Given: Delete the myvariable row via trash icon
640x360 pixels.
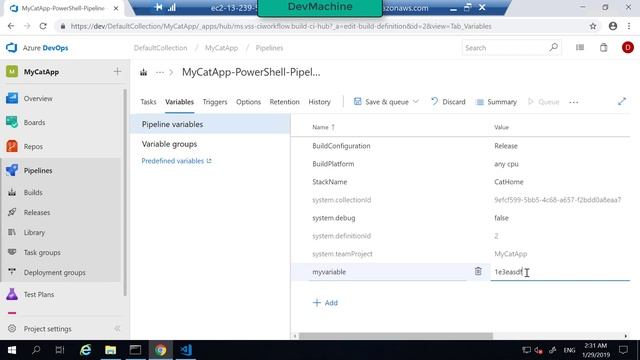Looking at the screenshot, I should 478,271.
